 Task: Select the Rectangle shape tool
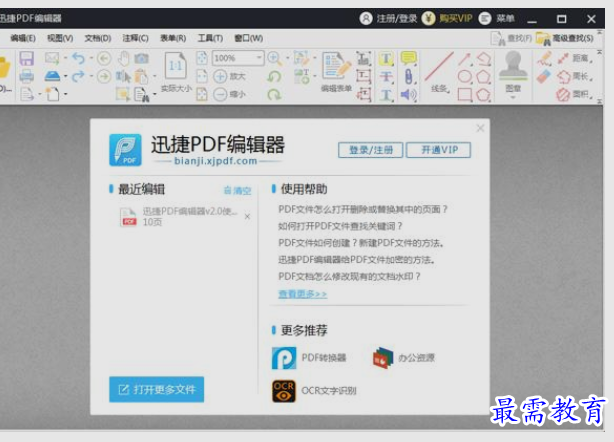[464, 94]
